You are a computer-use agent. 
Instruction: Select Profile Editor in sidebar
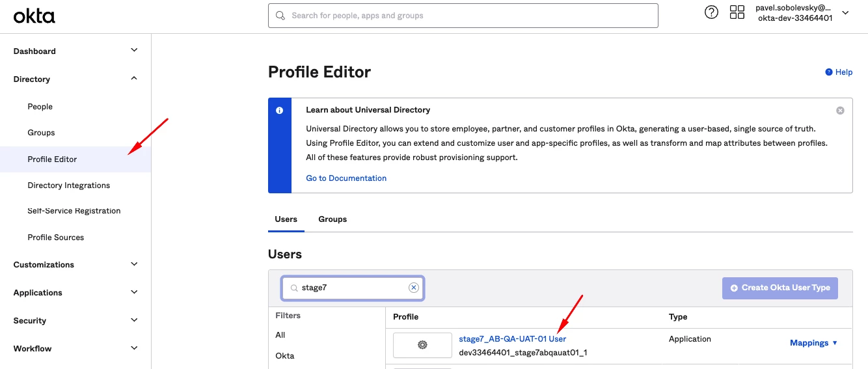(x=52, y=159)
